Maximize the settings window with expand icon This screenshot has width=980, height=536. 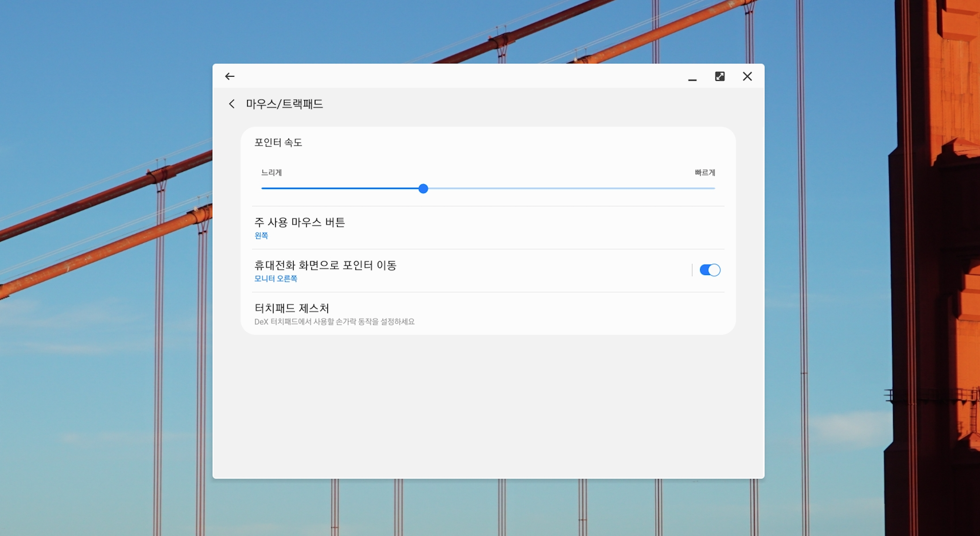pos(720,77)
